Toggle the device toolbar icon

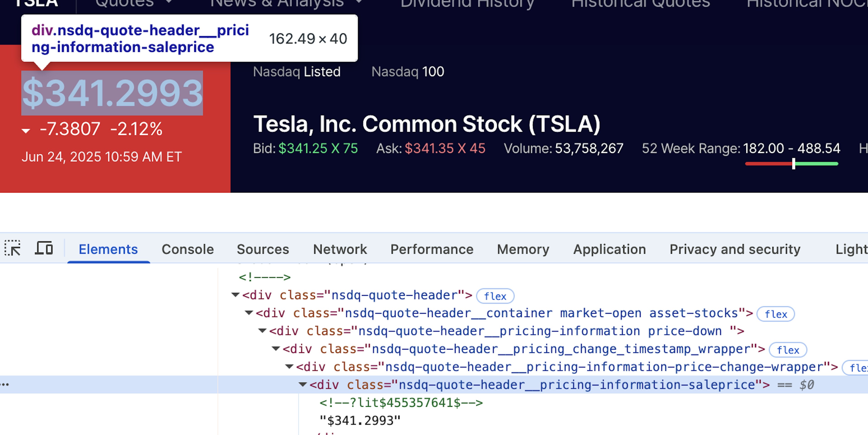[44, 248]
